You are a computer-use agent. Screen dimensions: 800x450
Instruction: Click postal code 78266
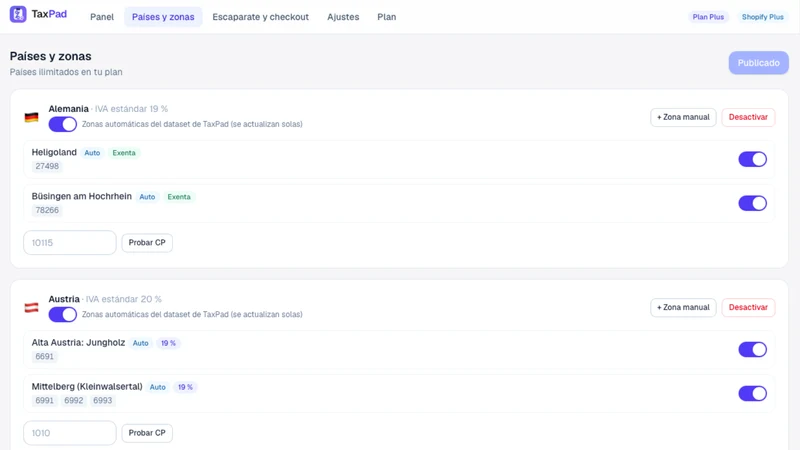pos(47,210)
